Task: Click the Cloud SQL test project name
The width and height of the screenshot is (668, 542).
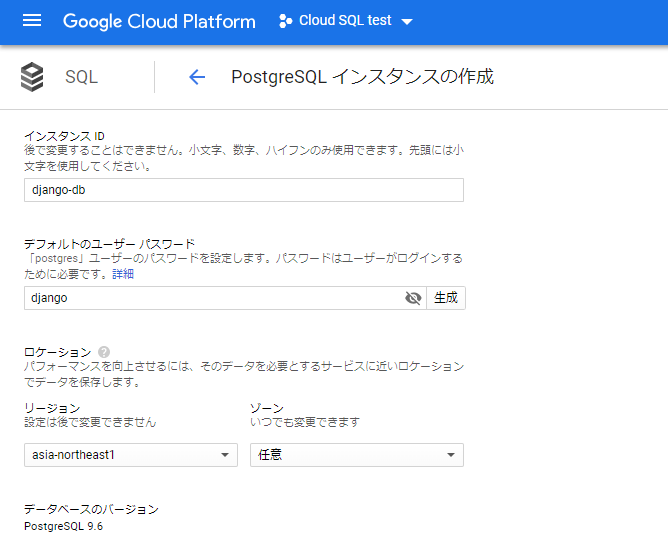Action: click(345, 21)
